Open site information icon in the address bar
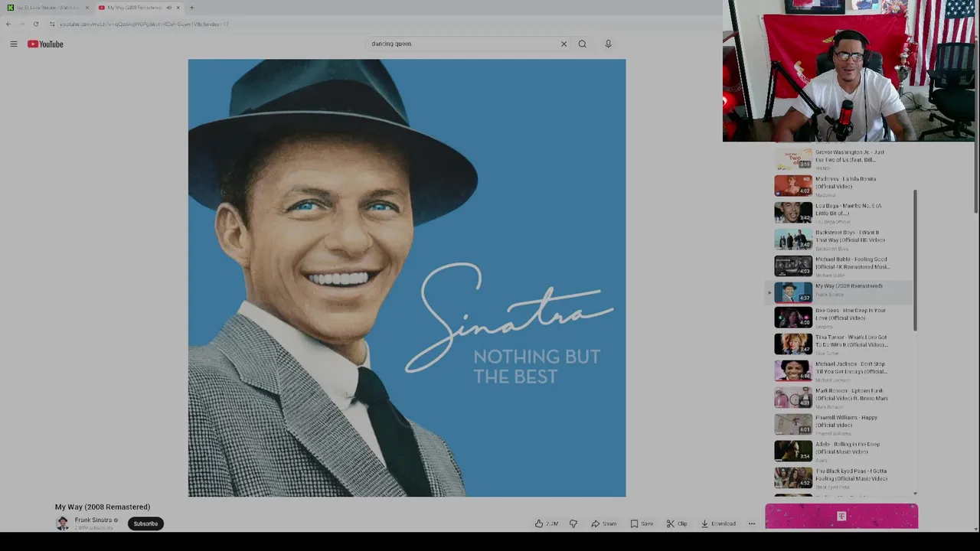Viewport: 980px width, 551px height. (x=52, y=24)
